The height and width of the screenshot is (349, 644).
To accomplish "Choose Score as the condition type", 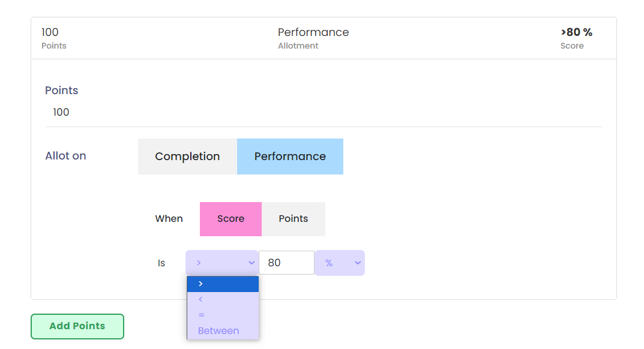I will (230, 219).
